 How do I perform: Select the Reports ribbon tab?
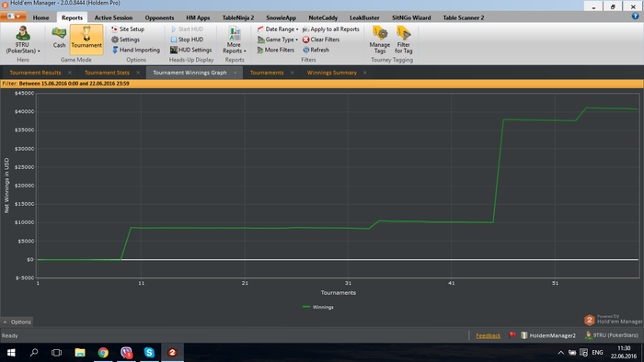point(72,17)
